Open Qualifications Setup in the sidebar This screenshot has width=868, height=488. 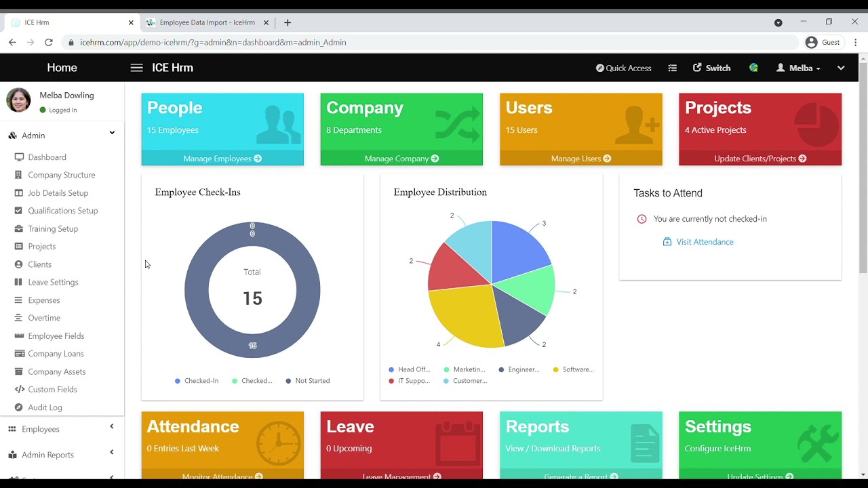tap(62, 211)
